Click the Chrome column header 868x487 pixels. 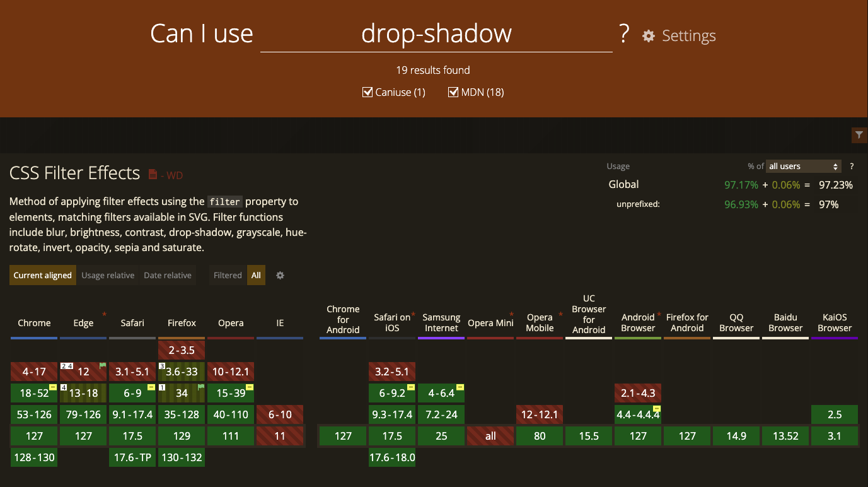tap(34, 323)
